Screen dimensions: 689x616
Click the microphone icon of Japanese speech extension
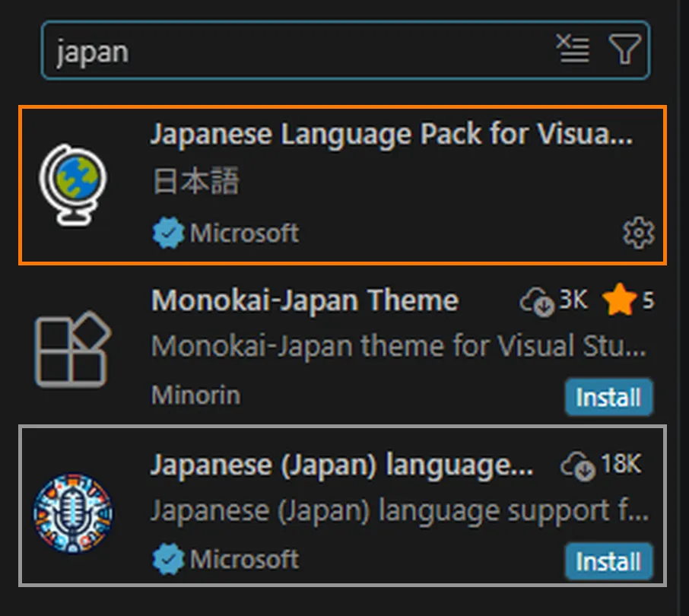(73, 513)
